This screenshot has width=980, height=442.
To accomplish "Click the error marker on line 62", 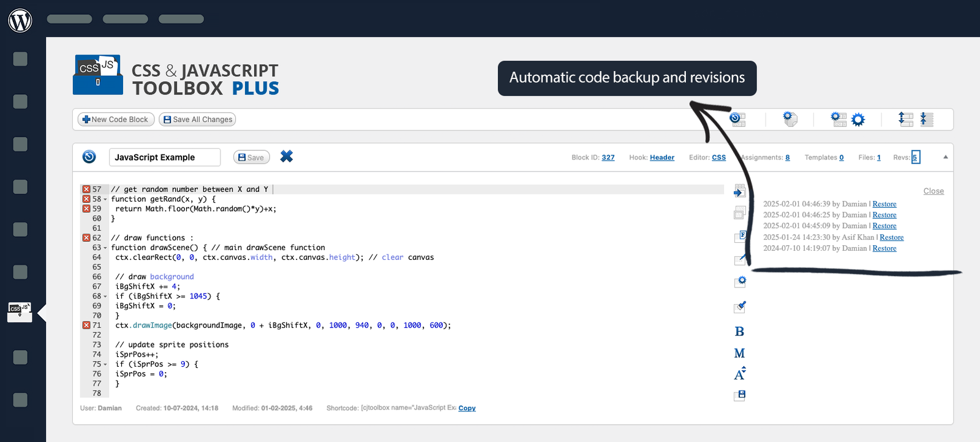I will click(86, 238).
